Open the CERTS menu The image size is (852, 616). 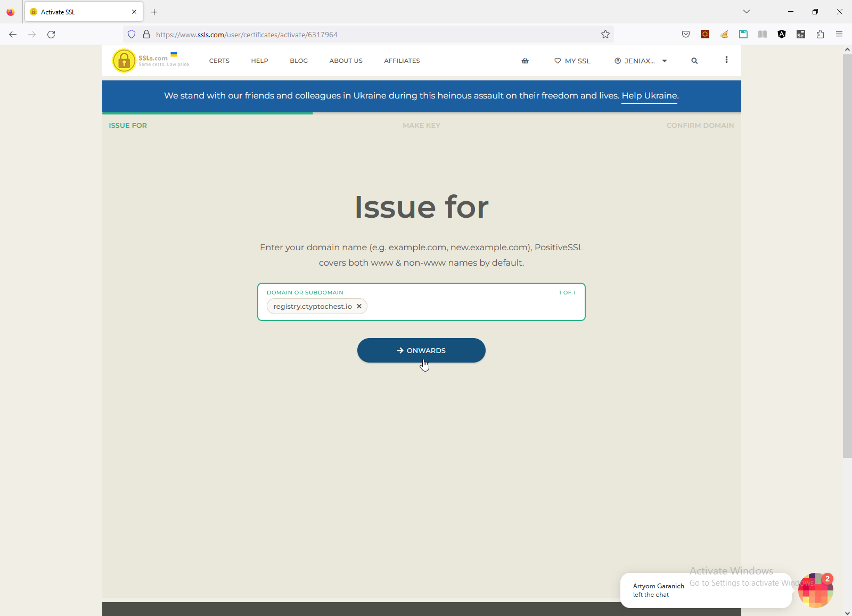[219, 61]
